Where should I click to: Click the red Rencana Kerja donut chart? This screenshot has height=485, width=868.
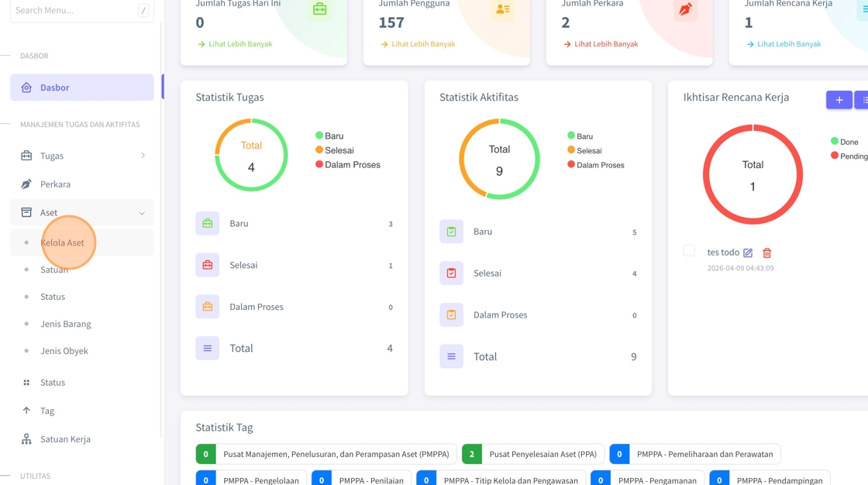[753, 174]
